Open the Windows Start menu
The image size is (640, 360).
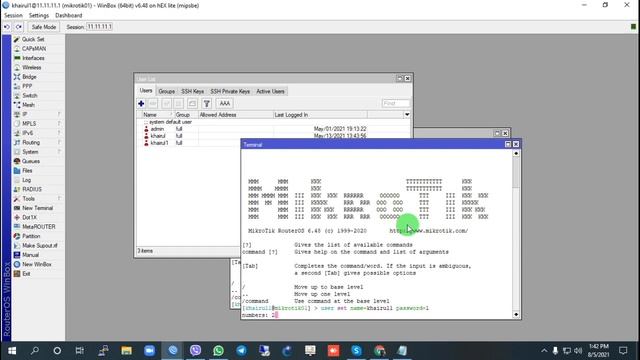pyautogui.click(x=12, y=351)
